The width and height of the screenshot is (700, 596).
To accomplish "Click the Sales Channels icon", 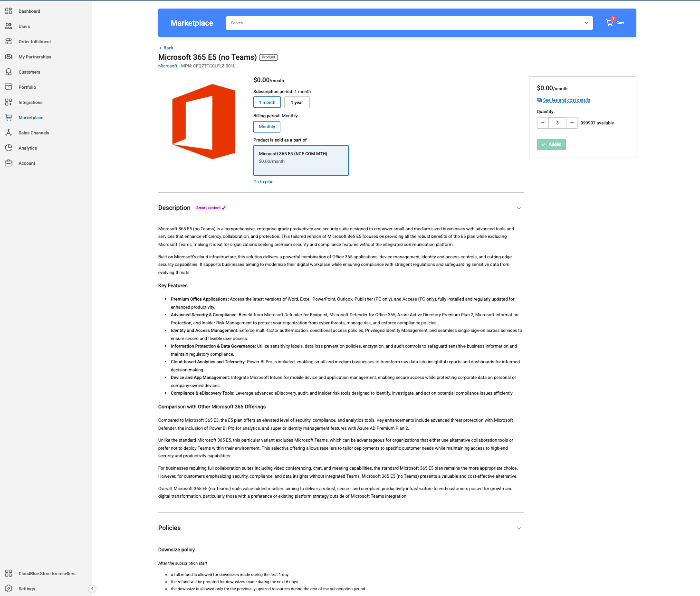I will pyautogui.click(x=9, y=132).
